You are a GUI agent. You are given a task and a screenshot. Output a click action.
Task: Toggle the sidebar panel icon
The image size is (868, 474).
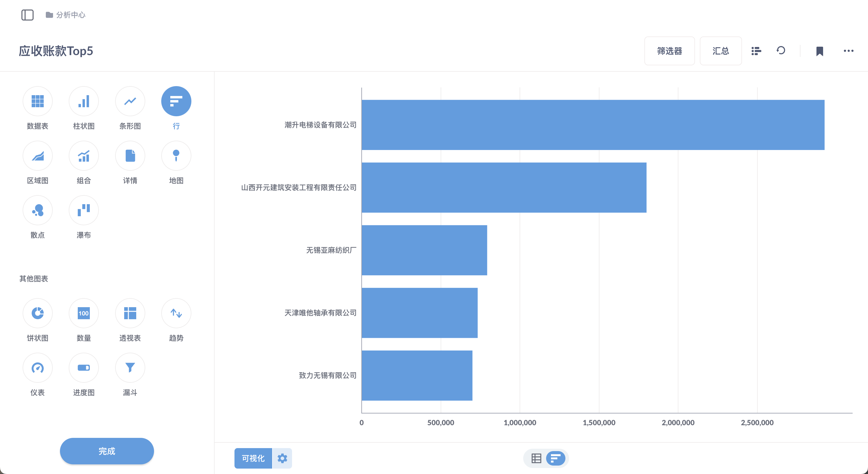(x=27, y=15)
